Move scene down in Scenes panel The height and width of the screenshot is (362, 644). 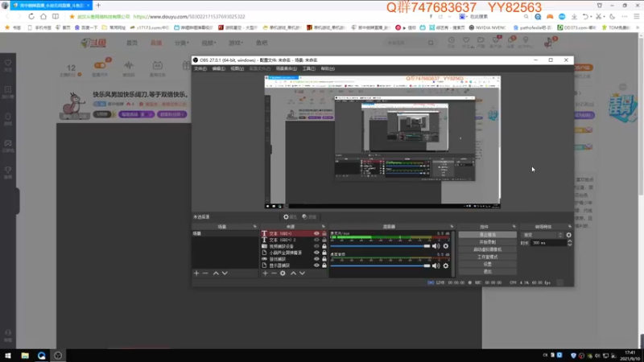coord(225,274)
